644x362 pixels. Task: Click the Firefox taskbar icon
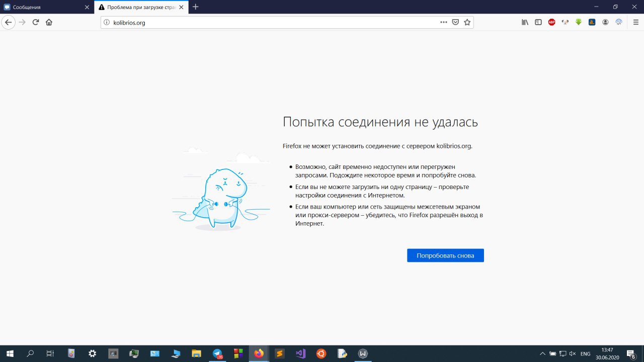259,353
